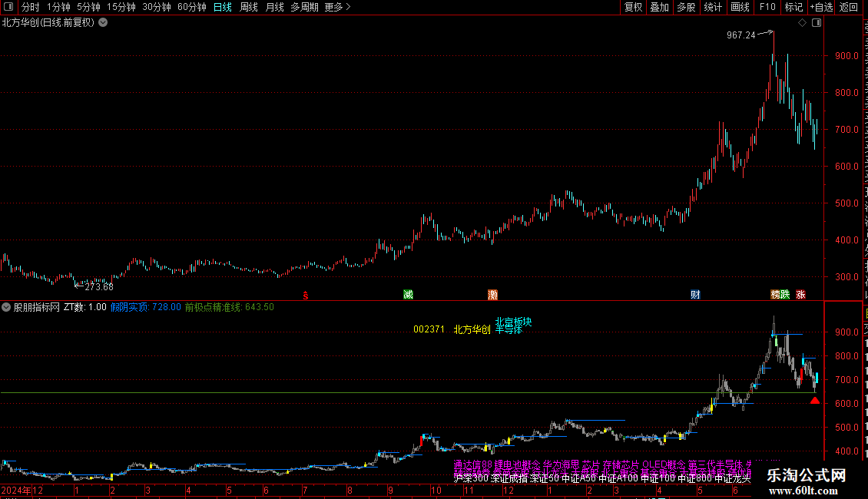Click 华为海思 concept tag
Viewport: 868px width, 499px height.
pos(561,464)
